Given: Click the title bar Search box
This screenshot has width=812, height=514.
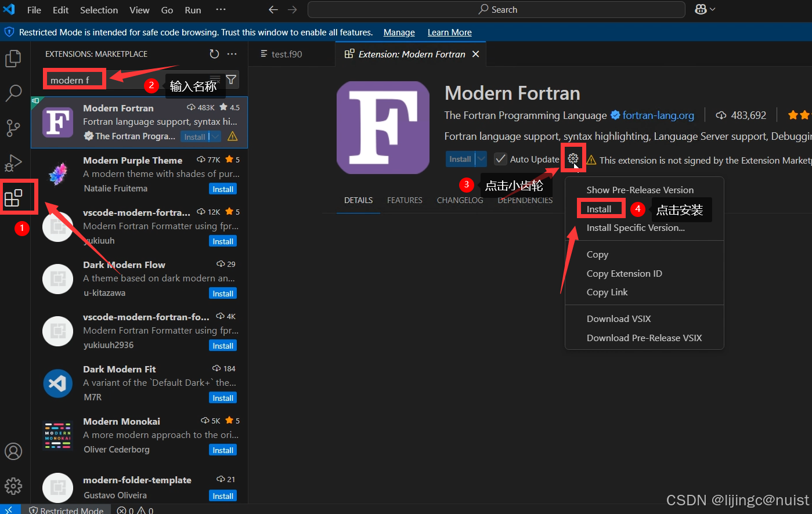Looking at the screenshot, I should [496, 10].
